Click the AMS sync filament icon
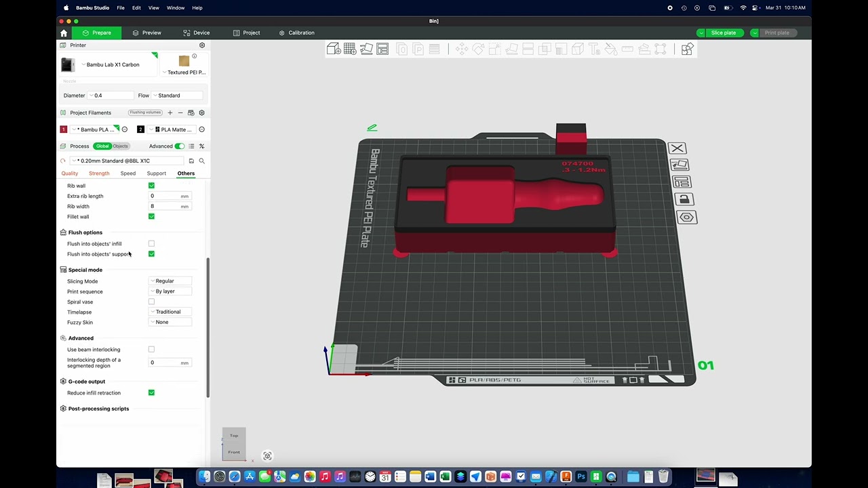Image resolution: width=868 pixels, height=488 pixels. pyautogui.click(x=191, y=113)
